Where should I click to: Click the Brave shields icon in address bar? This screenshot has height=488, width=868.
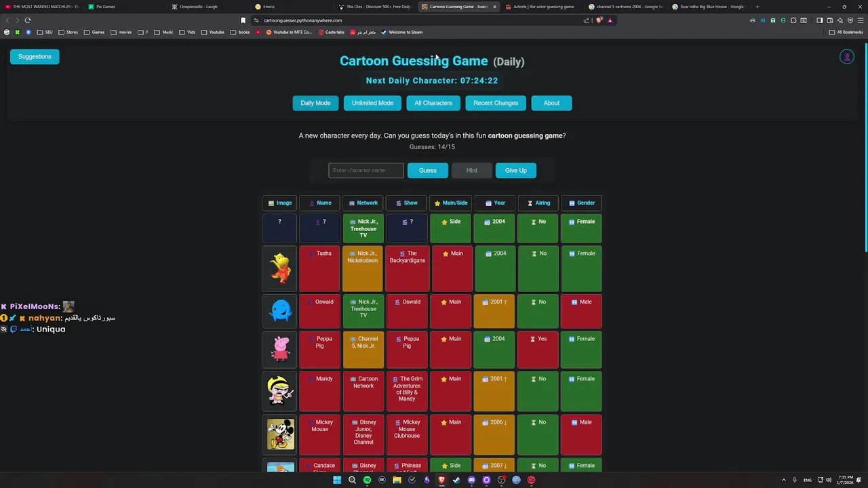(x=599, y=20)
